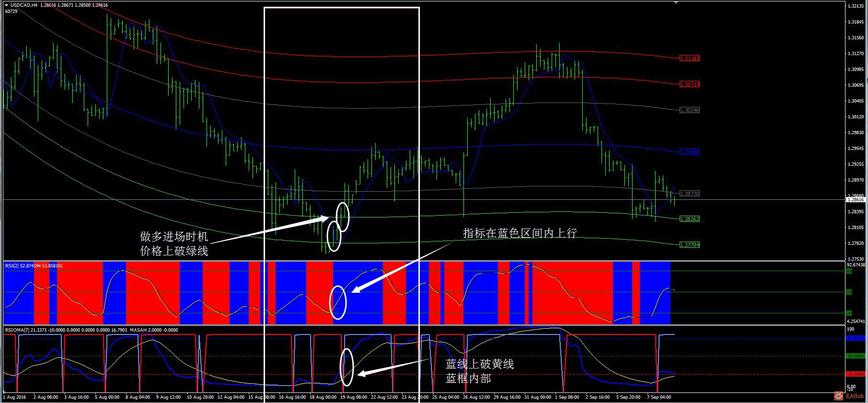Click the green 1.27794 channel level tag
Image resolution: width=868 pixels, height=403 pixels.
[x=690, y=245]
